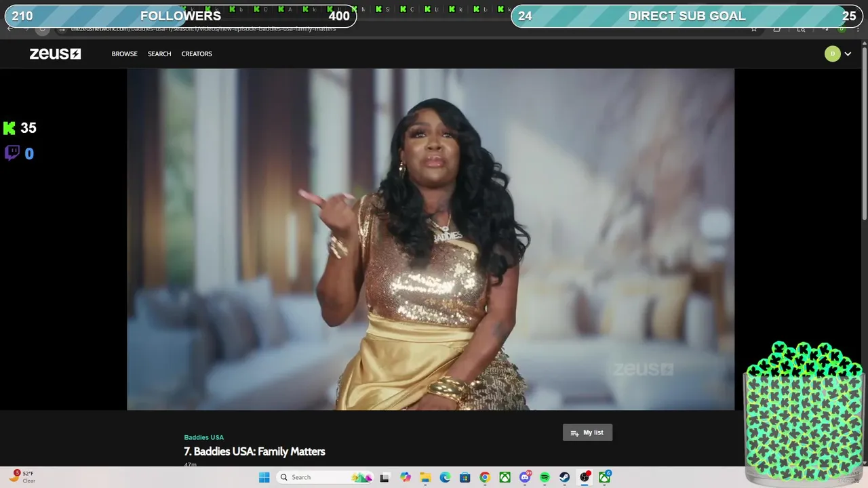
Task: Click the Zeus logo in header
Action: tap(55, 54)
